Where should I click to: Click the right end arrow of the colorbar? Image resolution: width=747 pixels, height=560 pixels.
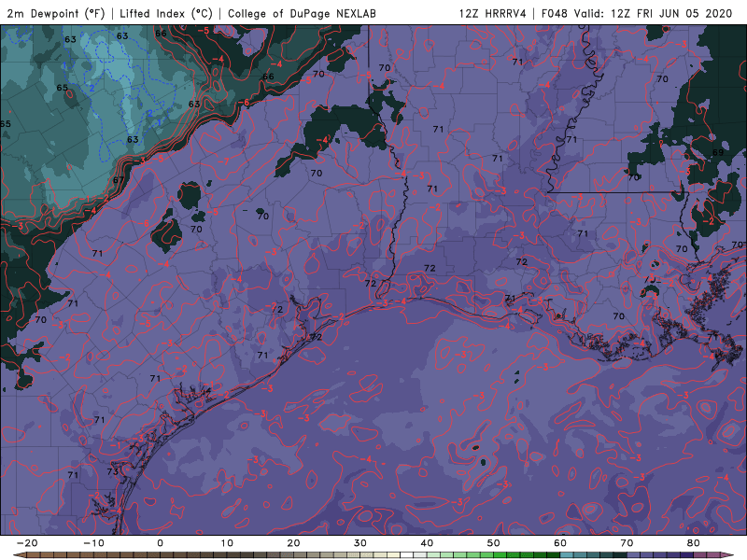pyautogui.click(x=728, y=555)
